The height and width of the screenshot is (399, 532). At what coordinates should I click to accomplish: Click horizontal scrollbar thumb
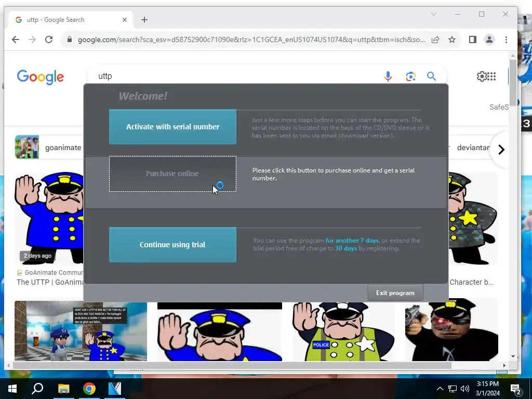(232, 365)
